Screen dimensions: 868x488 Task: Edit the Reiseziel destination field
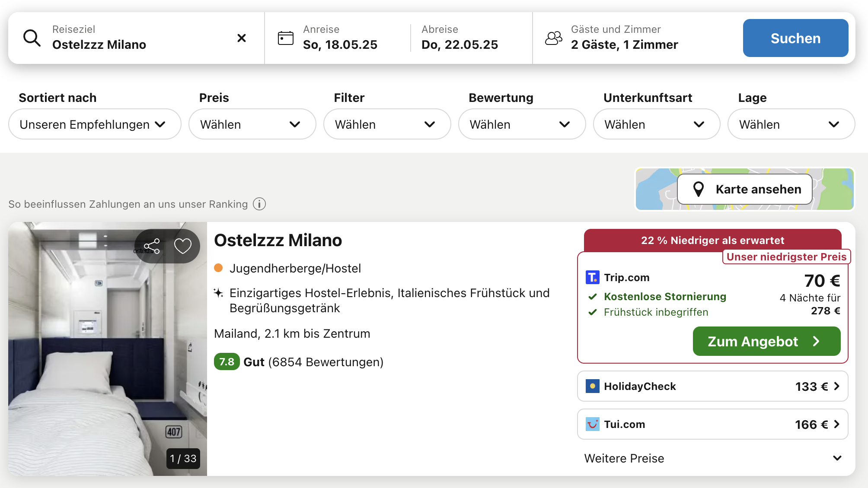136,38
